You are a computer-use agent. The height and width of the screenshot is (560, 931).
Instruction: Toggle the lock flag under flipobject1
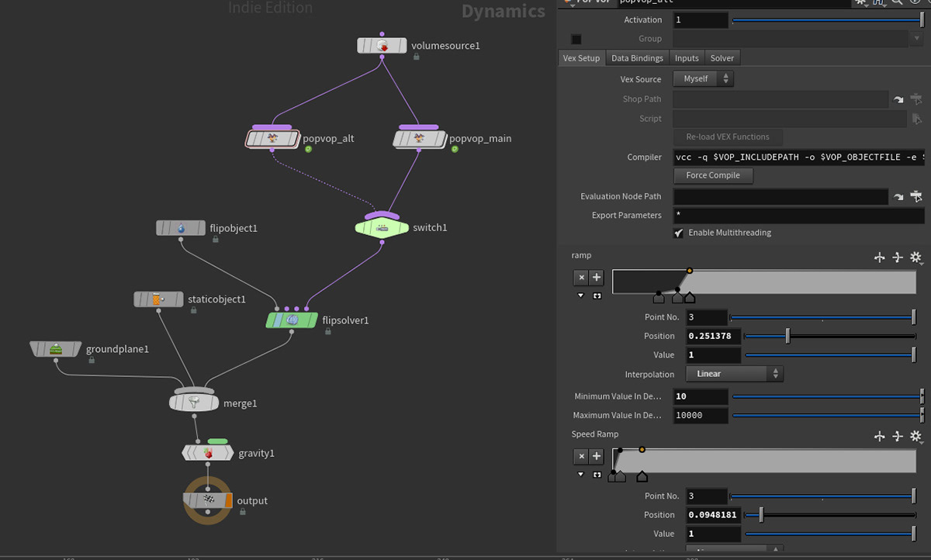216,240
